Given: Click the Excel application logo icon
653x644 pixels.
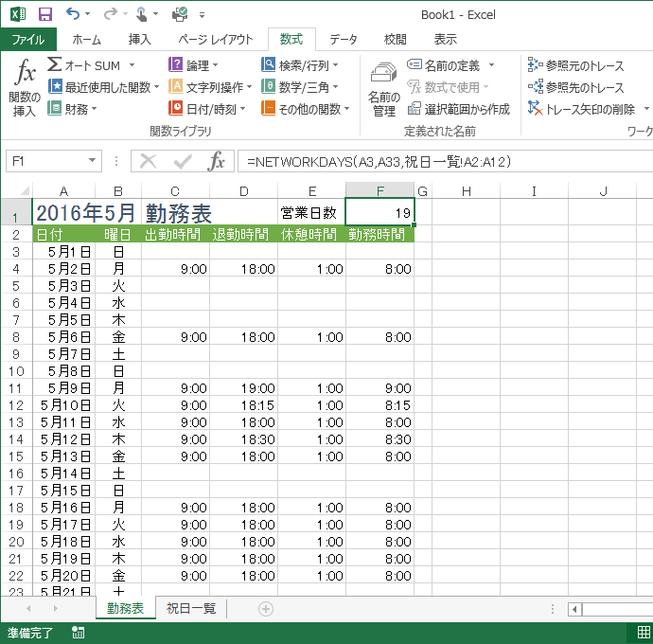Looking at the screenshot, I should pyautogui.click(x=17, y=14).
